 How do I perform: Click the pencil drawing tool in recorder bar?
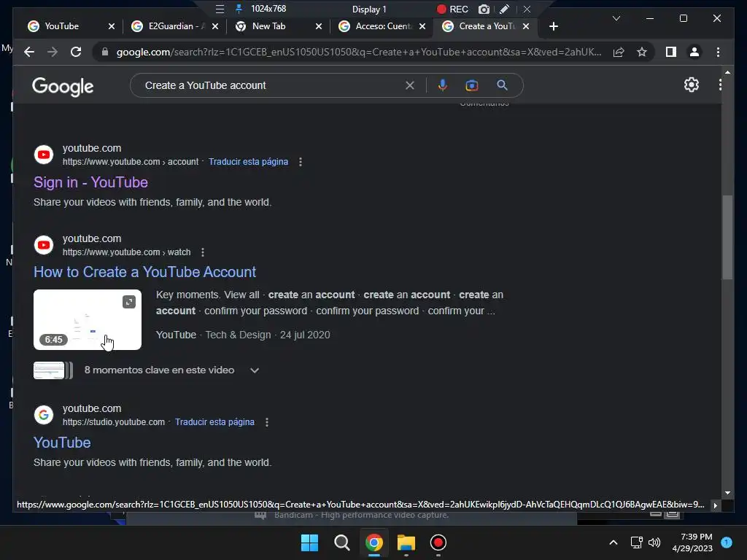click(505, 9)
